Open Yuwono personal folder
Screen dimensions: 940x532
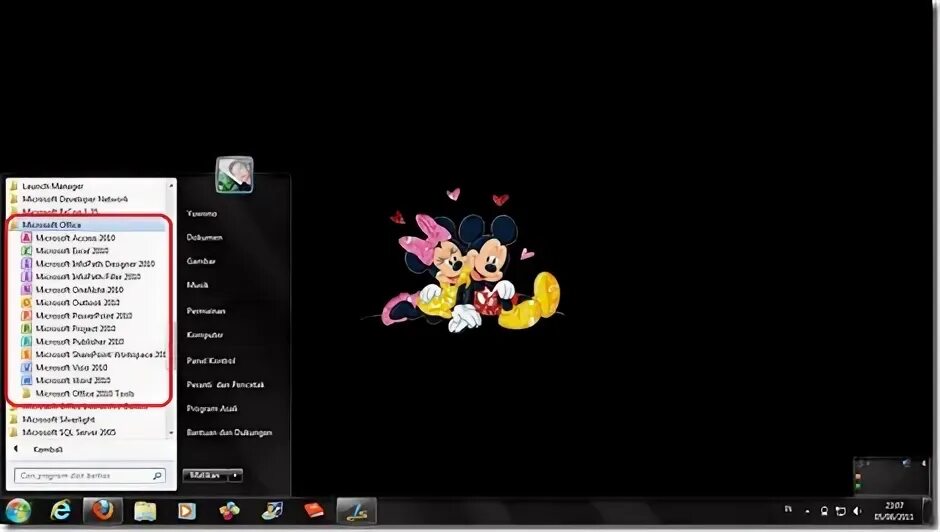click(x=201, y=214)
